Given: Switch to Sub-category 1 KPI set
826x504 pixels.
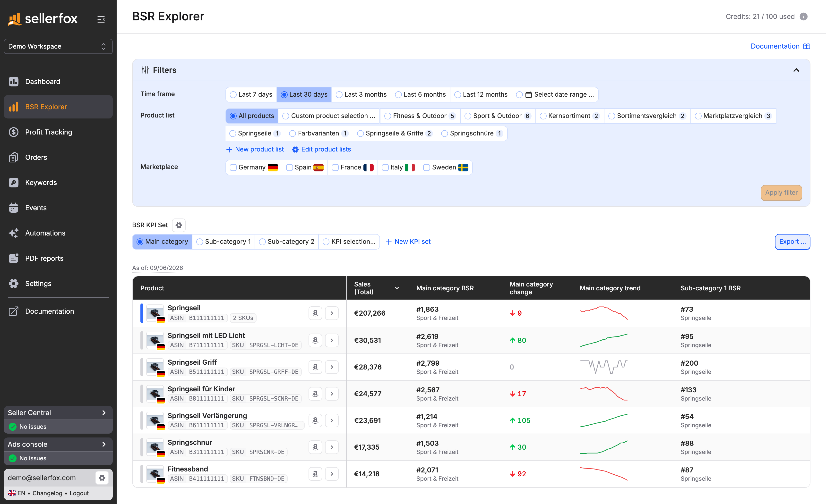Looking at the screenshot, I should point(224,242).
